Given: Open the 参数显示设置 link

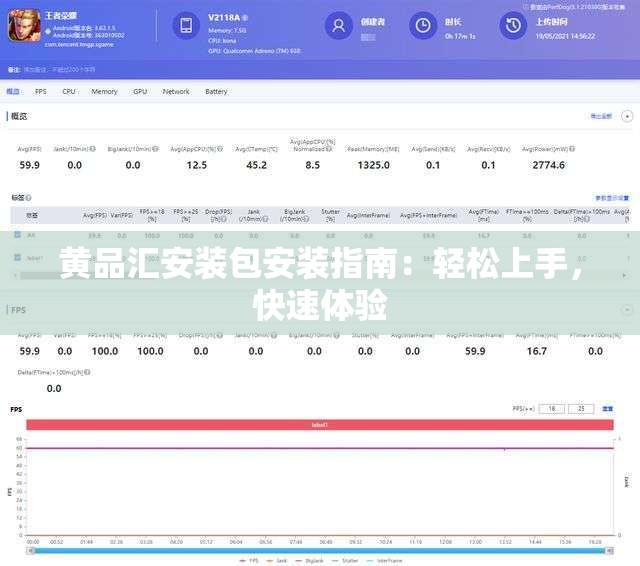Looking at the screenshot, I should 612,198.
